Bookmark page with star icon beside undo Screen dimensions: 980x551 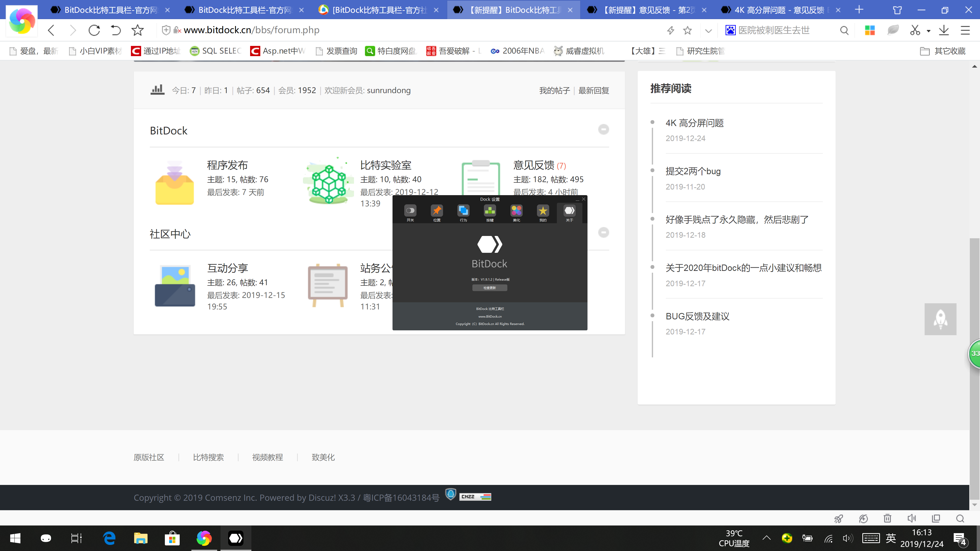pyautogui.click(x=137, y=30)
